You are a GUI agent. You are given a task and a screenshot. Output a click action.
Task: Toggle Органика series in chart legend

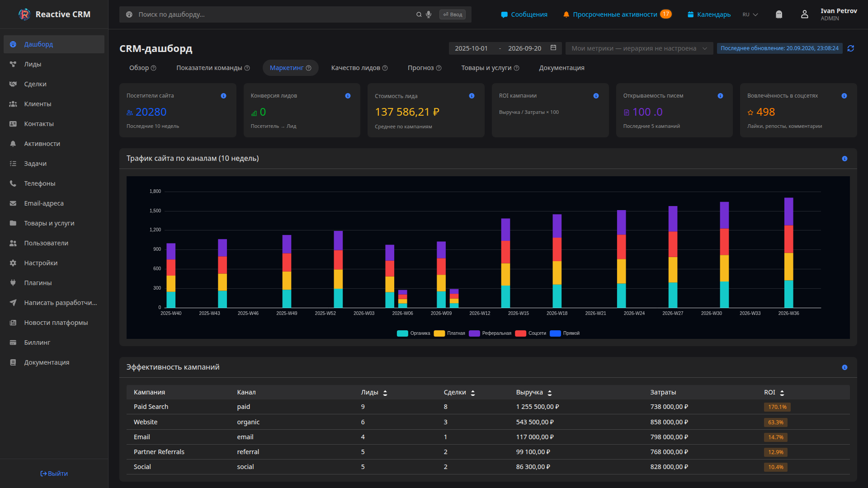pos(413,333)
